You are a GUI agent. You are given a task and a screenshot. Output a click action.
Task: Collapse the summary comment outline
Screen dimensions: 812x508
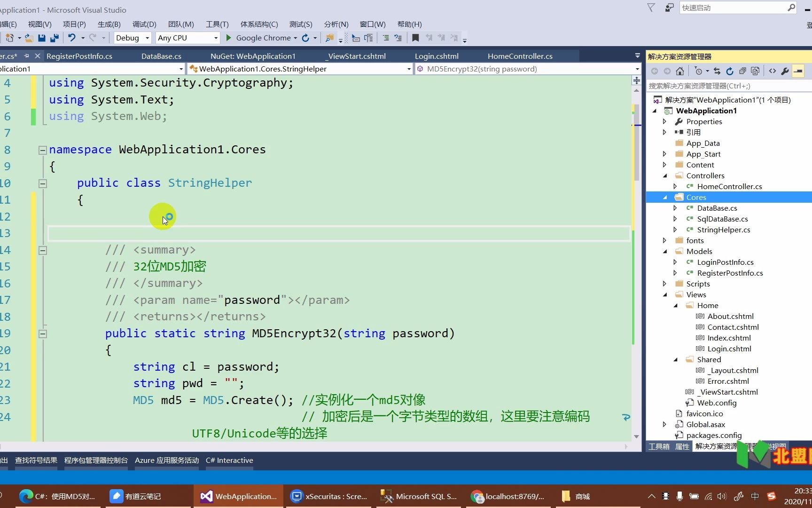click(x=42, y=250)
